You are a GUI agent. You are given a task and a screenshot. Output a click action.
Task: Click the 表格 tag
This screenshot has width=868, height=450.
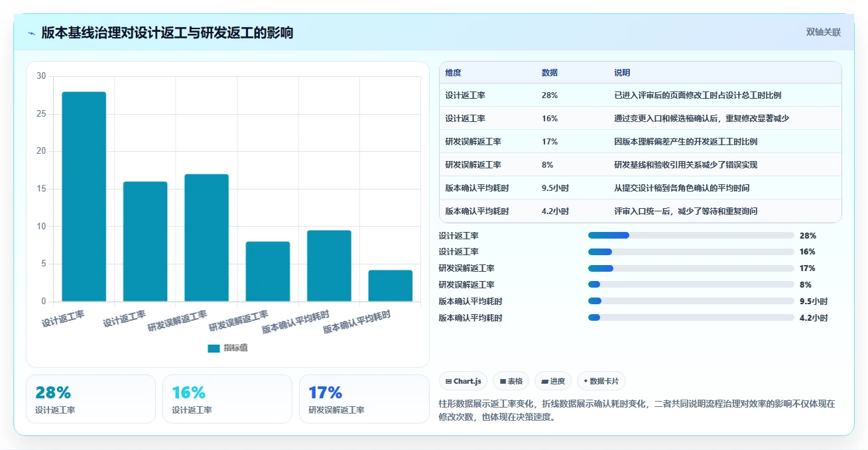coord(511,381)
